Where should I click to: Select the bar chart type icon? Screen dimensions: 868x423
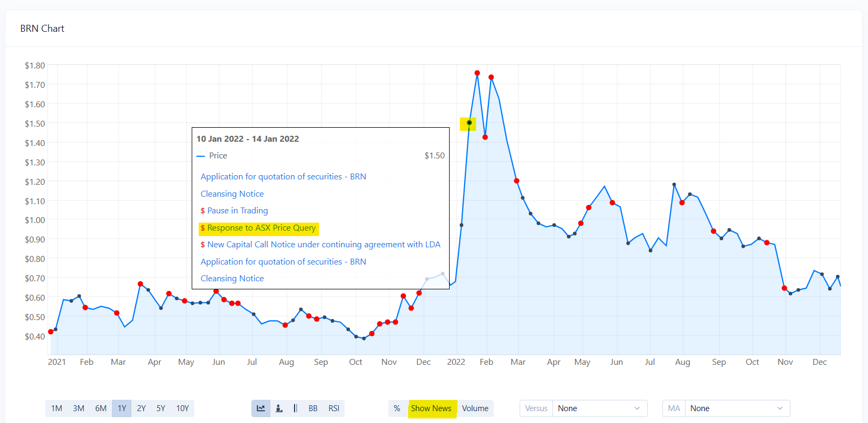point(295,408)
